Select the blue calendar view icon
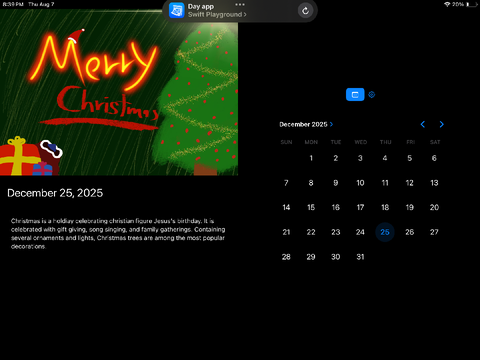This screenshot has height=360, width=480. (x=355, y=95)
